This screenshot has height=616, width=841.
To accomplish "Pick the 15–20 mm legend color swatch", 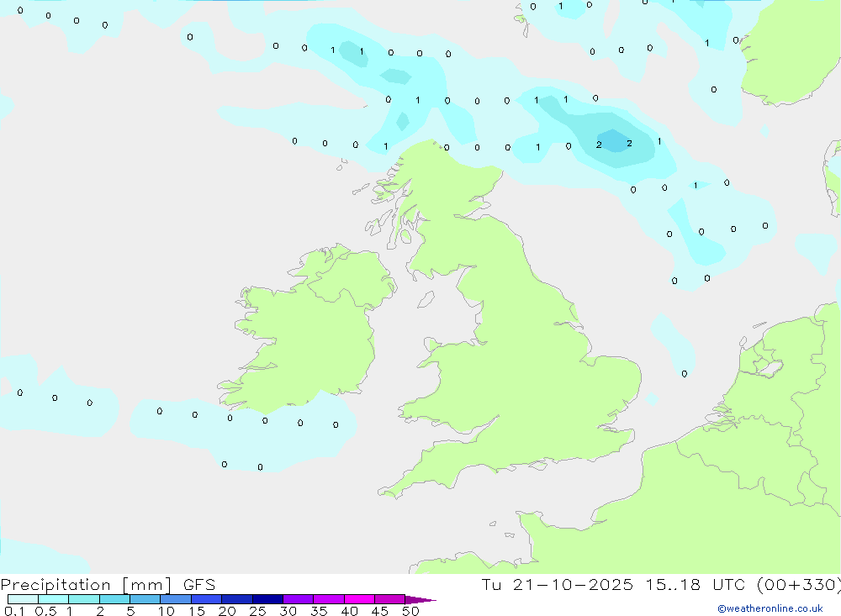I will tap(207, 599).
